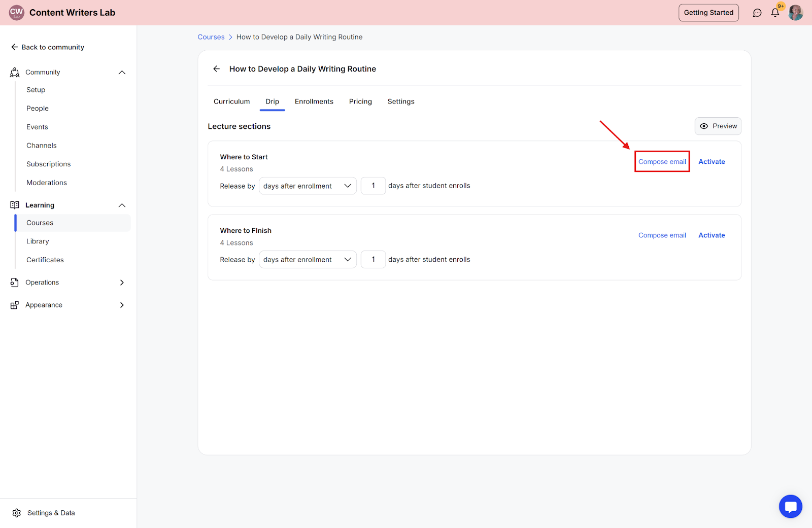Collapse the Community sidebar section
This screenshot has height=528, width=812.
(x=122, y=73)
